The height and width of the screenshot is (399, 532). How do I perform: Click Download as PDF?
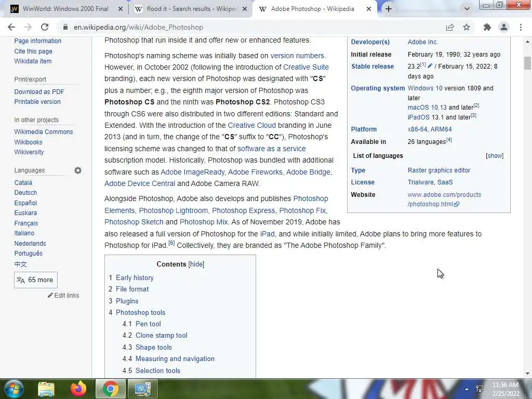tap(39, 91)
